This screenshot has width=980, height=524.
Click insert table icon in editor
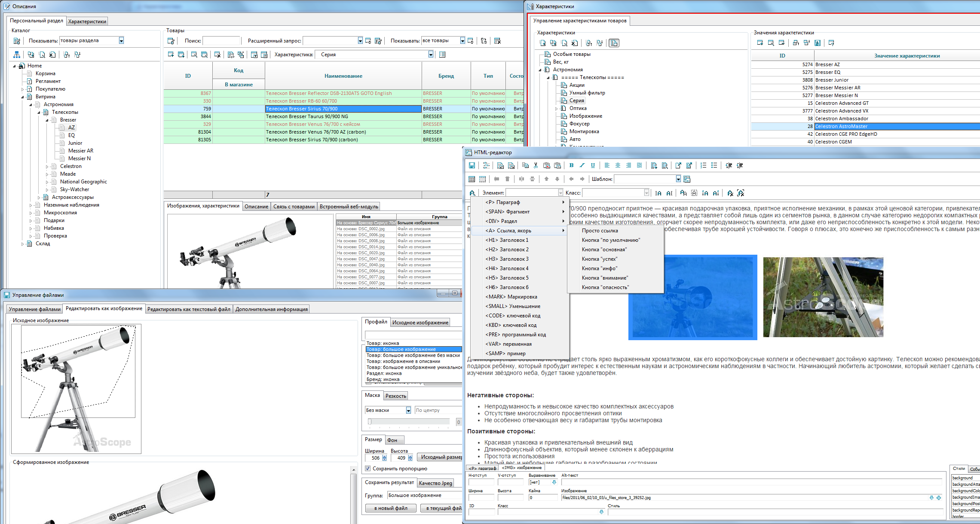click(x=472, y=179)
